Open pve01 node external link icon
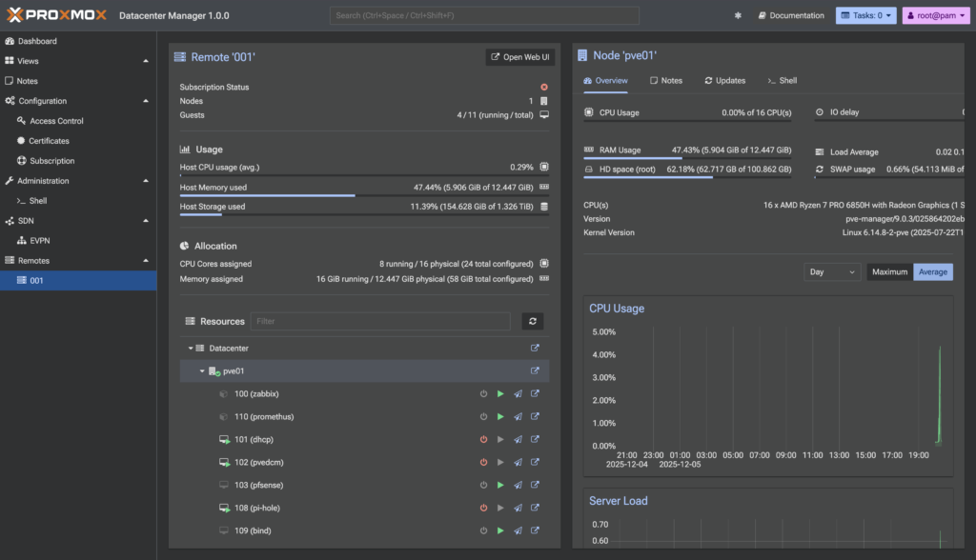The width and height of the screenshot is (976, 560). pos(535,371)
